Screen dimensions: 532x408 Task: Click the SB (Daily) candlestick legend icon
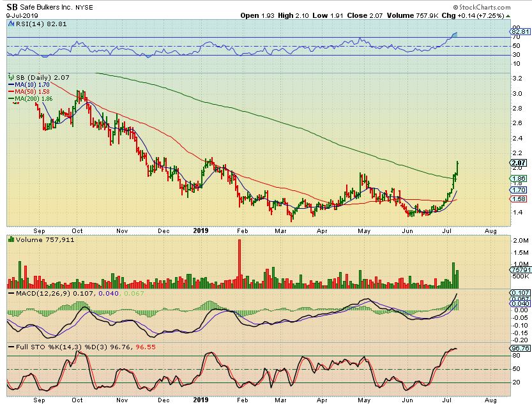[x=11, y=77]
